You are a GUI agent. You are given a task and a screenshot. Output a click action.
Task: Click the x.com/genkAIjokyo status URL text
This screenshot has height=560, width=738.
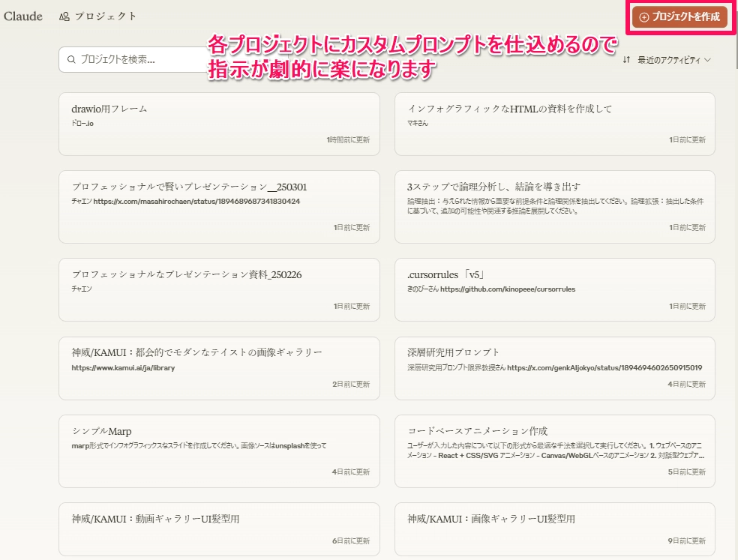click(x=604, y=368)
